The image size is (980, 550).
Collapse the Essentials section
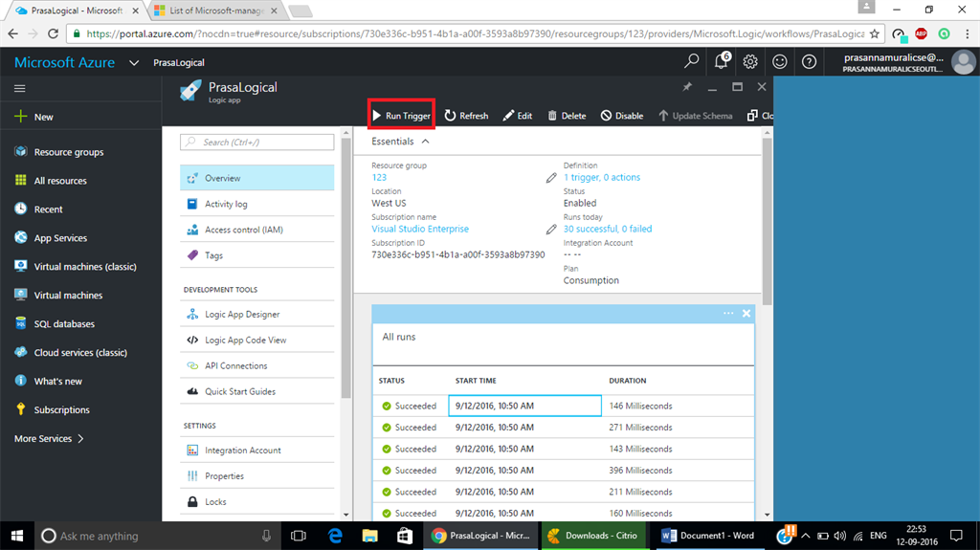pos(426,142)
